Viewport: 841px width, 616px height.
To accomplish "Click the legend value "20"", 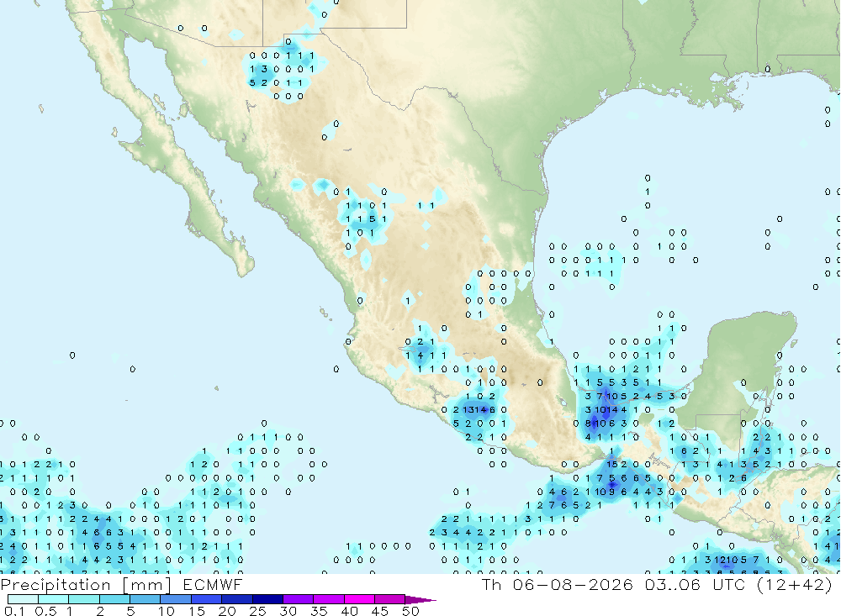I will (227, 611).
